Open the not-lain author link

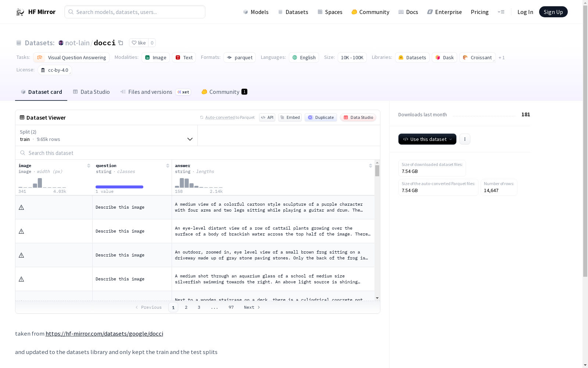point(78,43)
